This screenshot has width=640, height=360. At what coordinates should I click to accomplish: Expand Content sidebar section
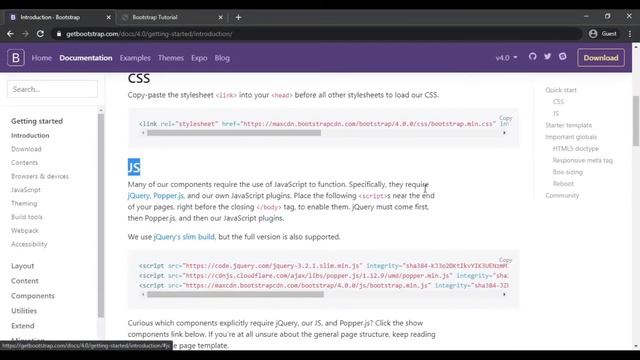25,281
